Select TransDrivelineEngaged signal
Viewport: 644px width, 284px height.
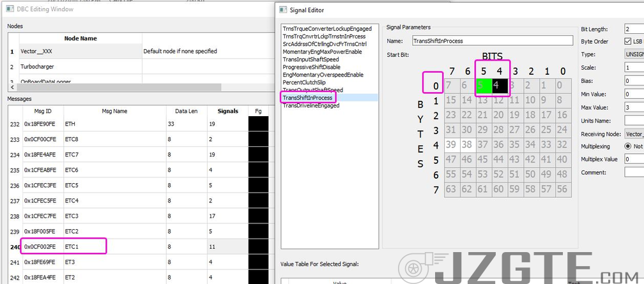[311, 105]
